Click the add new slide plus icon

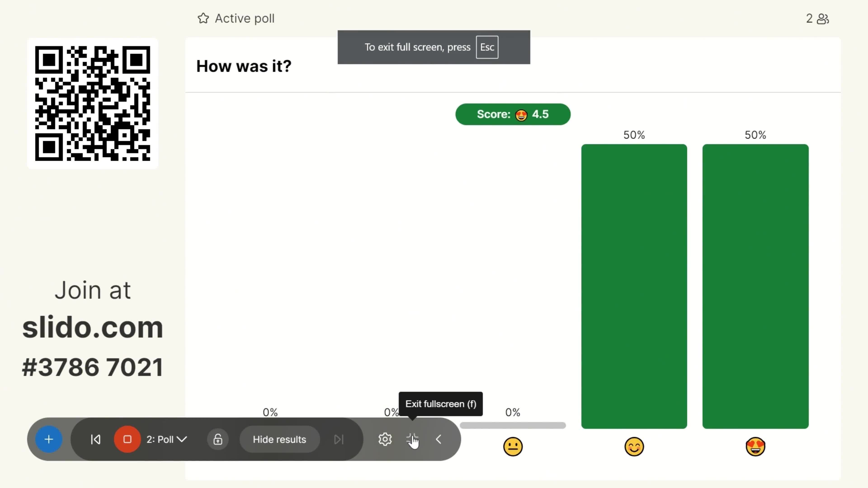48,439
